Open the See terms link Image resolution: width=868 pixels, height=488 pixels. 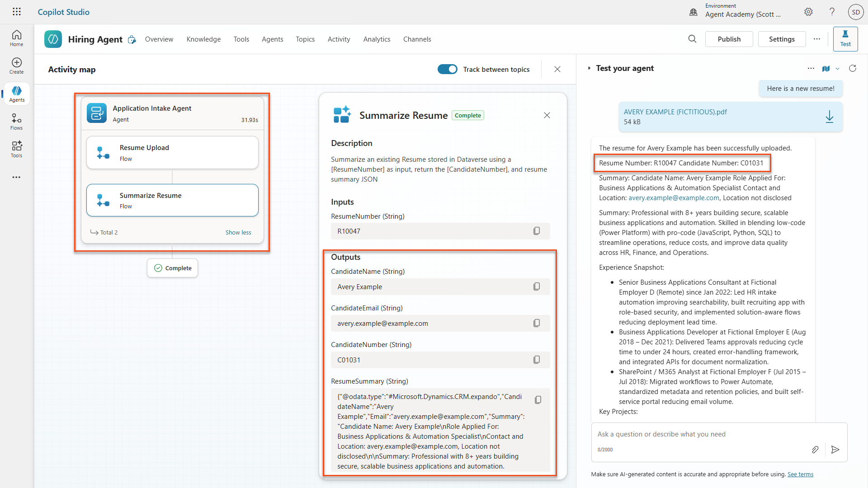click(800, 474)
